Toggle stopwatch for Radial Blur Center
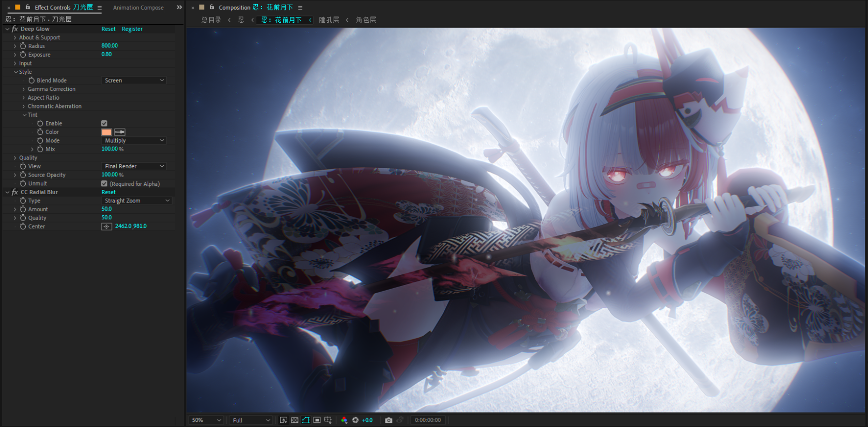Viewport: 868px width, 427px height. coord(23,227)
